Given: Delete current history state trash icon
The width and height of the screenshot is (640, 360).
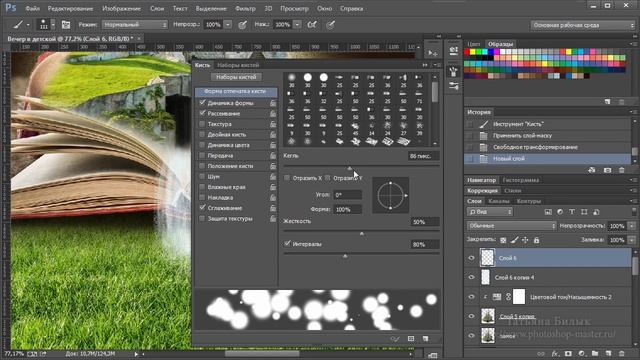Looking at the screenshot, I should (x=622, y=170).
